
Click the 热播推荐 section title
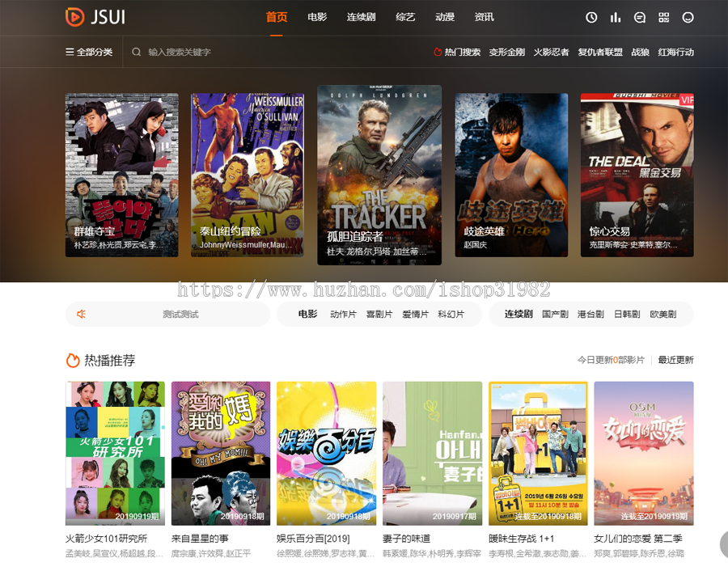[x=109, y=360]
